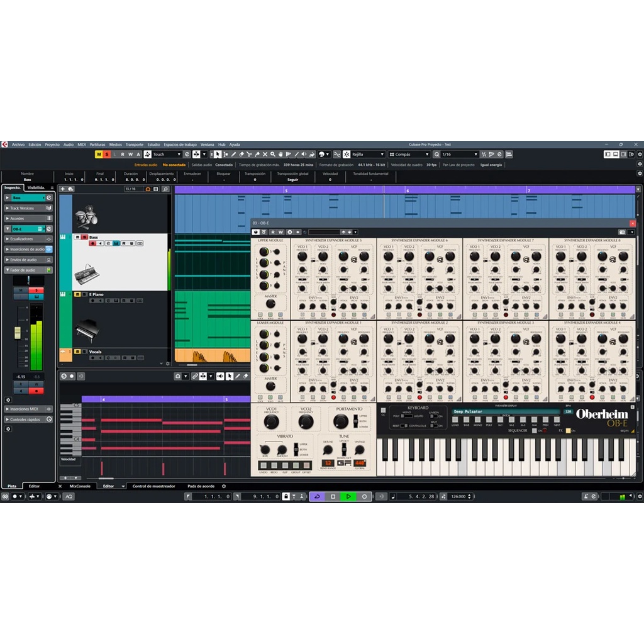
Task: Click the AQ auto quantize icon
Action: [69, 497]
